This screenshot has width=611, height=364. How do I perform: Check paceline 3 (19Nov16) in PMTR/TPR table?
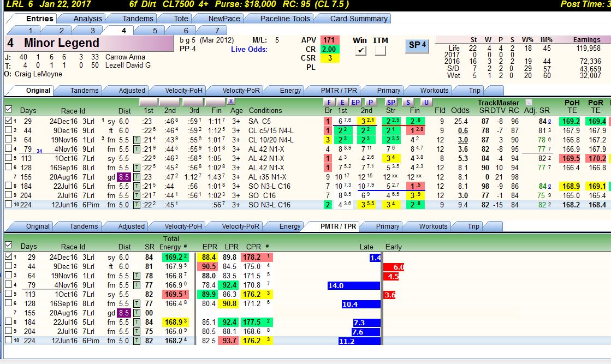pyautogui.click(x=8, y=275)
